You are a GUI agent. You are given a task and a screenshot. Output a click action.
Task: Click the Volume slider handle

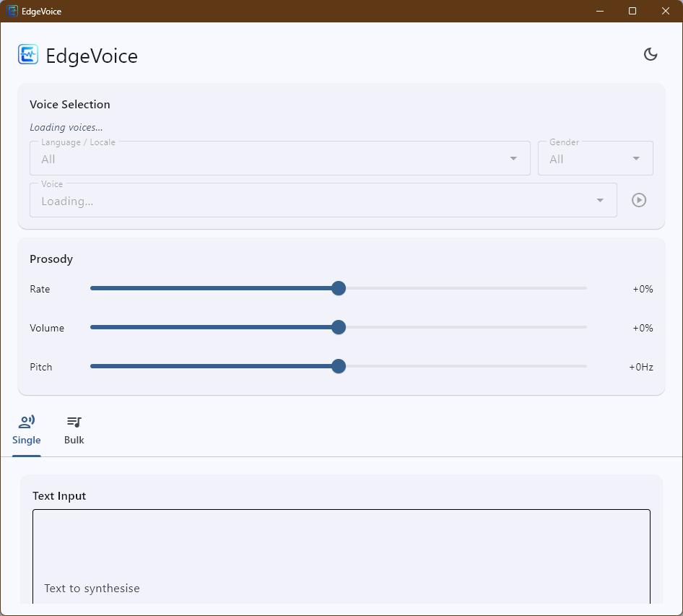339,327
